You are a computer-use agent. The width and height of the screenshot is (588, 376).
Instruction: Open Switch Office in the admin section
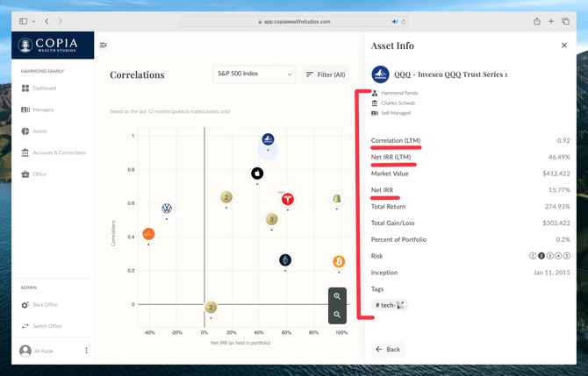[x=47, y=326]
